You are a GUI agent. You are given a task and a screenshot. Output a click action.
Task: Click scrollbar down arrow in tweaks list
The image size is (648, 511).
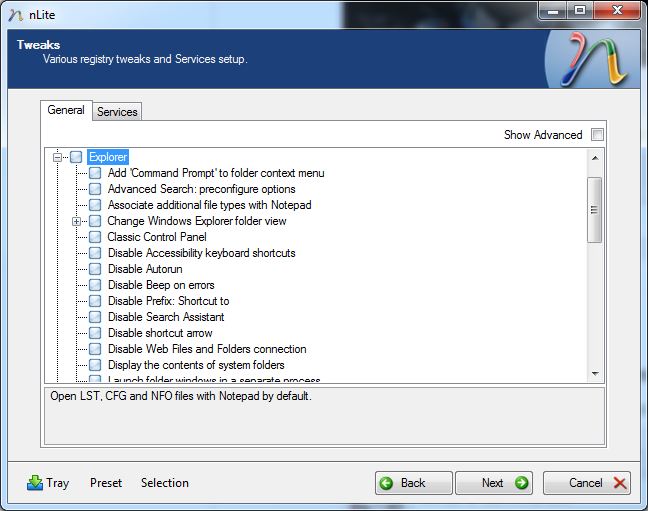click(x=595, y=374)
